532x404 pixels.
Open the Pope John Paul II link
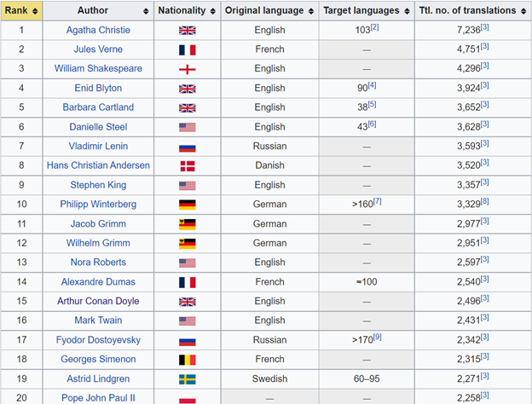98,398
